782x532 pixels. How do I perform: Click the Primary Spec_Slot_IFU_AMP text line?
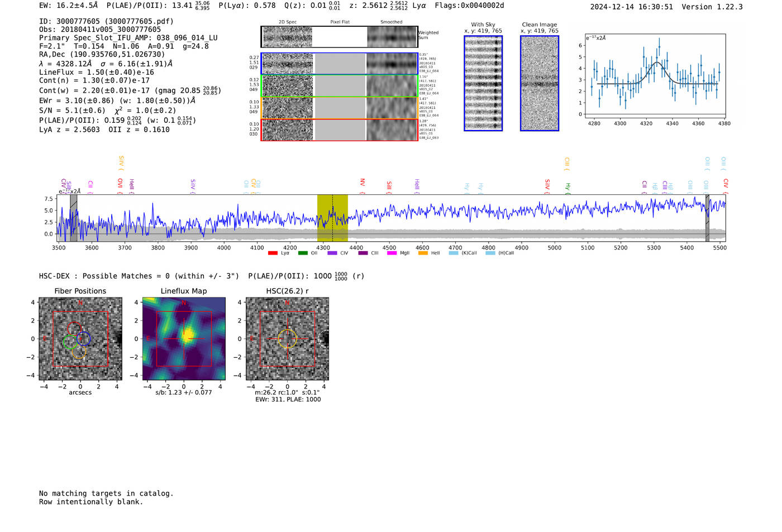(128, 38)
